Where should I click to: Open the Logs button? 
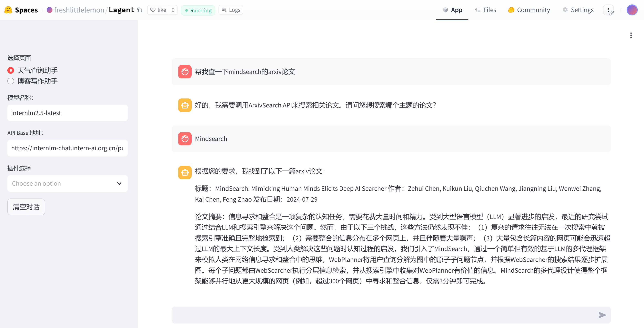point(231,10)
